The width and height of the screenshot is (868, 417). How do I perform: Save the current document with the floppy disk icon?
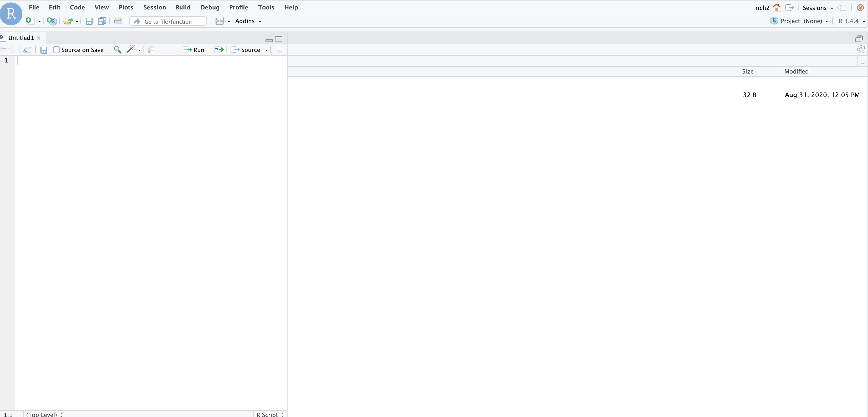89,21
